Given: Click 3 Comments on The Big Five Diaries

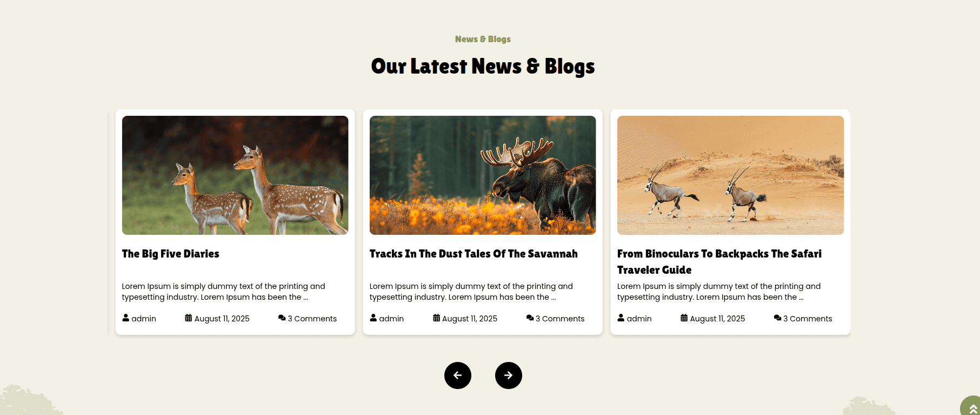Looking at the screenshot, I should [x=312, y=319].
